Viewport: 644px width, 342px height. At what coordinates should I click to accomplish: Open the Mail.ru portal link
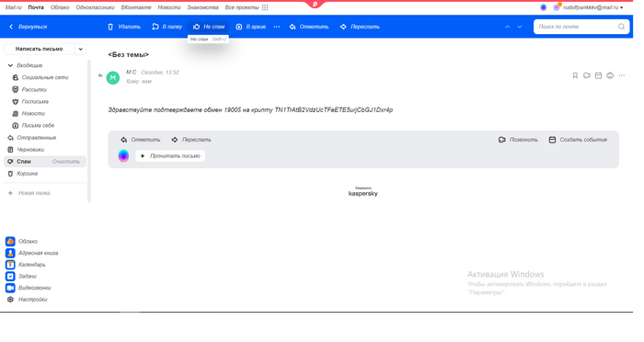14,7
